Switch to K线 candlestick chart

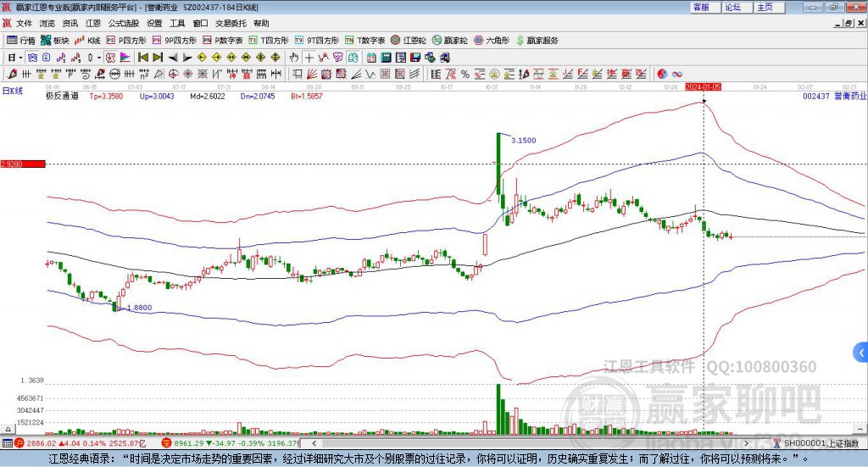(87, 41)
